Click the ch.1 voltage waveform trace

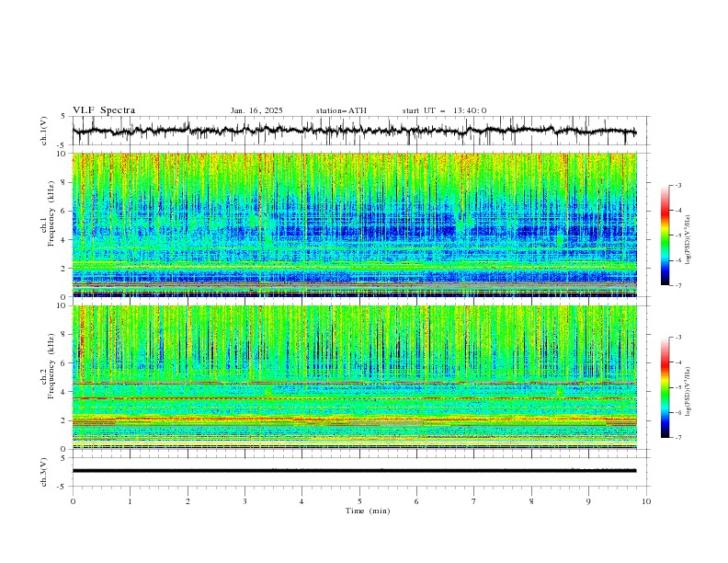point(354,131)
